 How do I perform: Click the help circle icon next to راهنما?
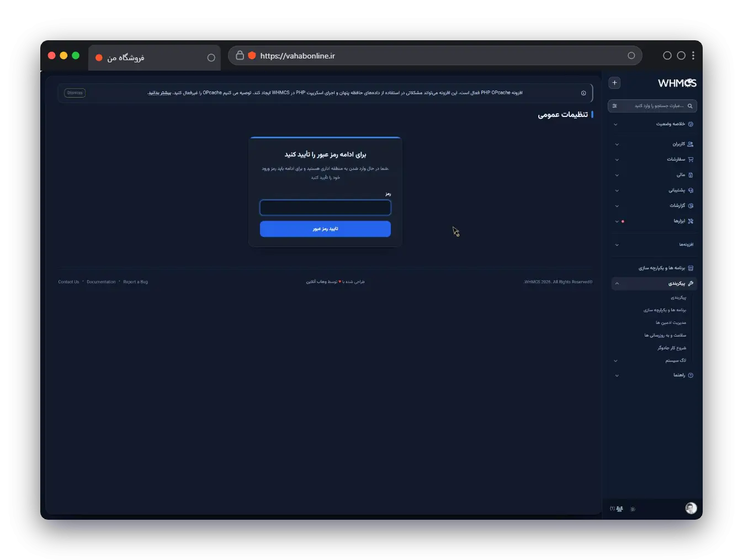coord(691,375)
